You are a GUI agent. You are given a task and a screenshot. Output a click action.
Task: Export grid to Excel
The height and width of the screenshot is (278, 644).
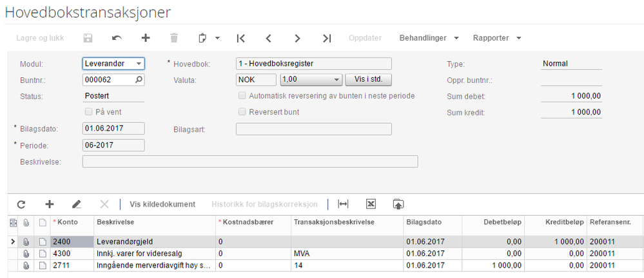click(371, 204)
